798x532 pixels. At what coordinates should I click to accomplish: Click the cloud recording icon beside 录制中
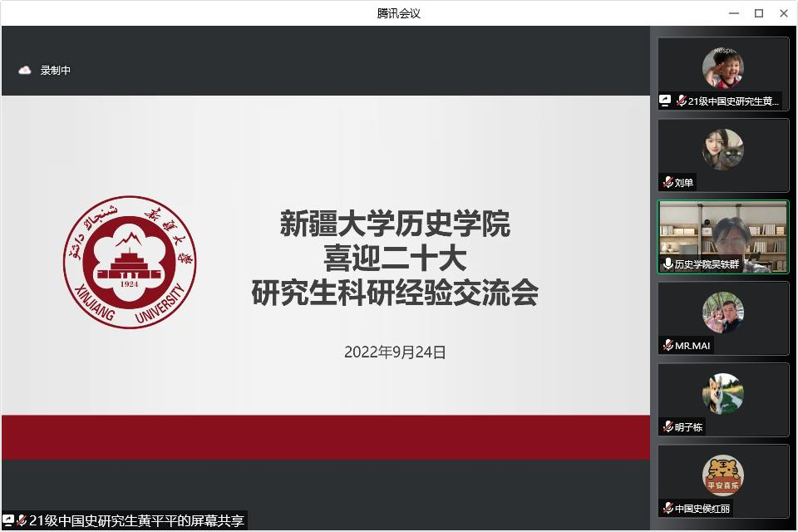click(x=24, y=71)
